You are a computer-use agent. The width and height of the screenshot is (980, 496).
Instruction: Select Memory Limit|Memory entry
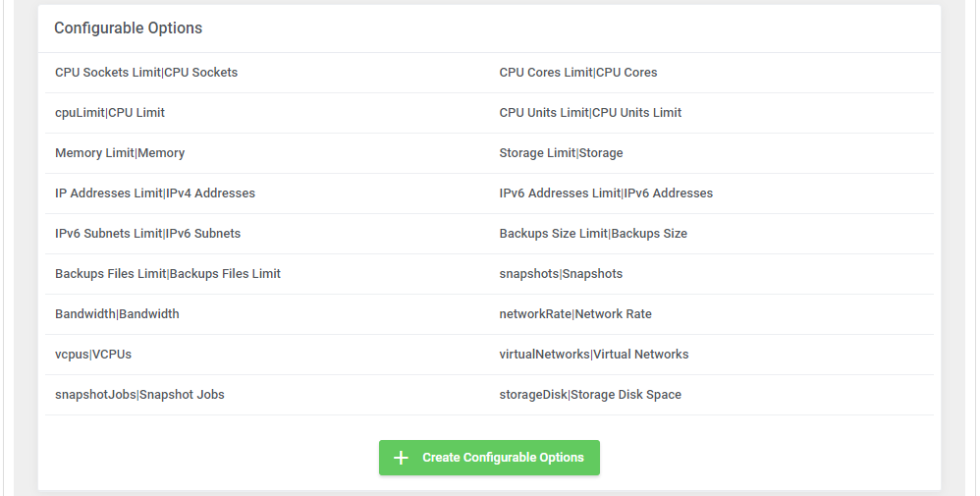click(120, 153)
